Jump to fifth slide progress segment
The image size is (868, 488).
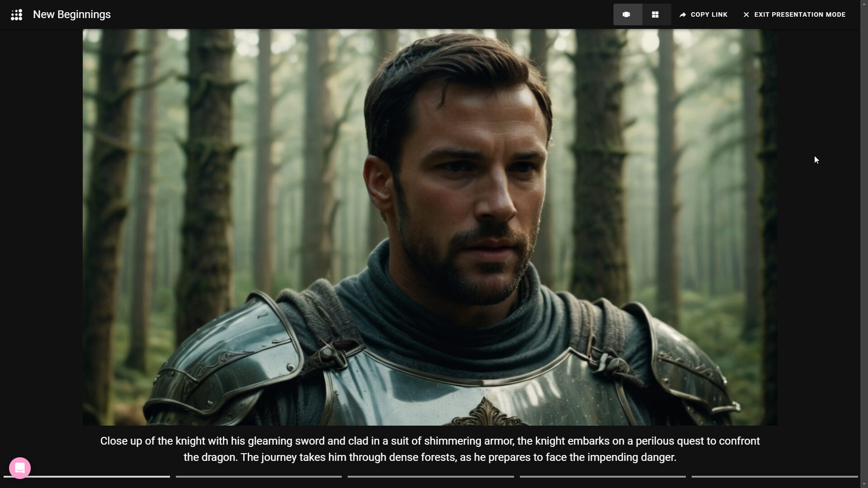(774, 476)
